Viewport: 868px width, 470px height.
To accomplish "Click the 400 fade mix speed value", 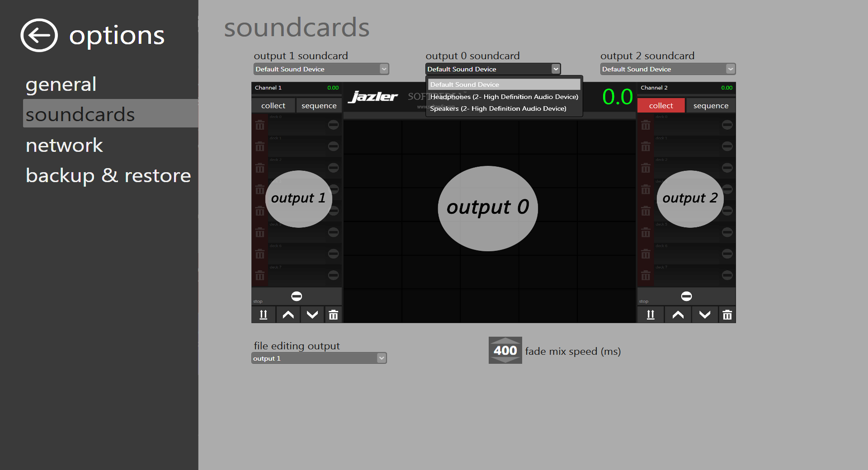I will (x=505, y=350).
